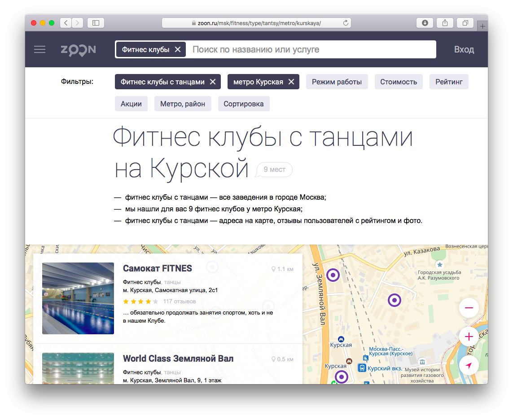Open the Вход login link

[x=464, y=49]
